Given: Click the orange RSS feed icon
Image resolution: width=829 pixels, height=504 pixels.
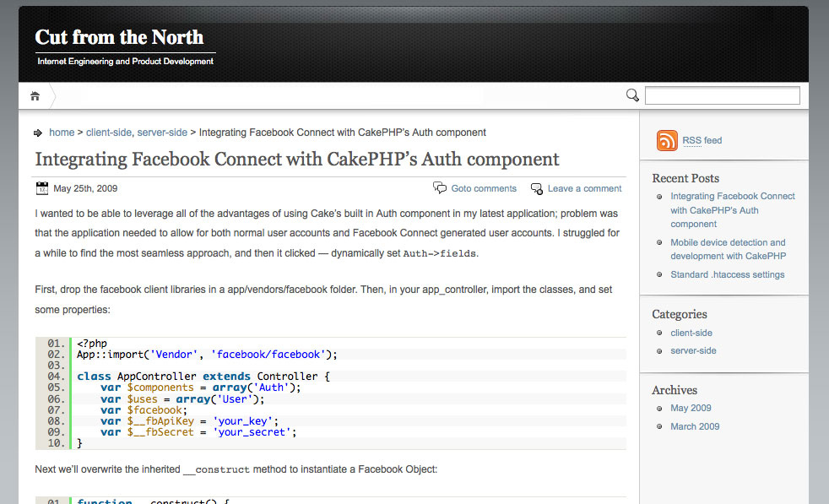Looking at the screenshot, I should click(x=667, y=140).
